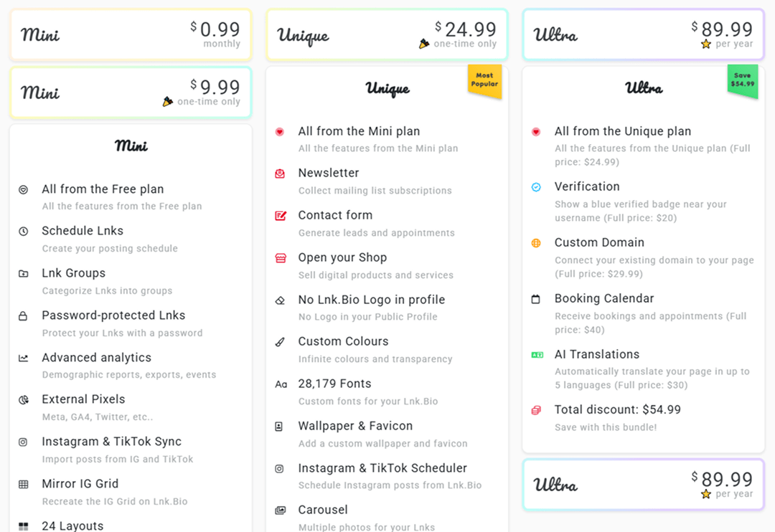Click the clock icon beside Schedule Lnks
Screen dimensions: 775x532
[24, 231]
